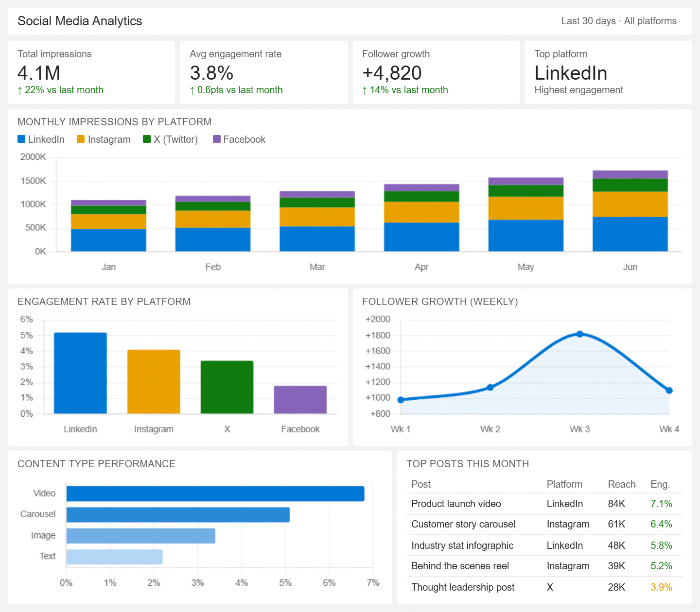This screenshot has width=700, height=612.
Task: Click the 48K reach cell
Action: click(616, 545)
